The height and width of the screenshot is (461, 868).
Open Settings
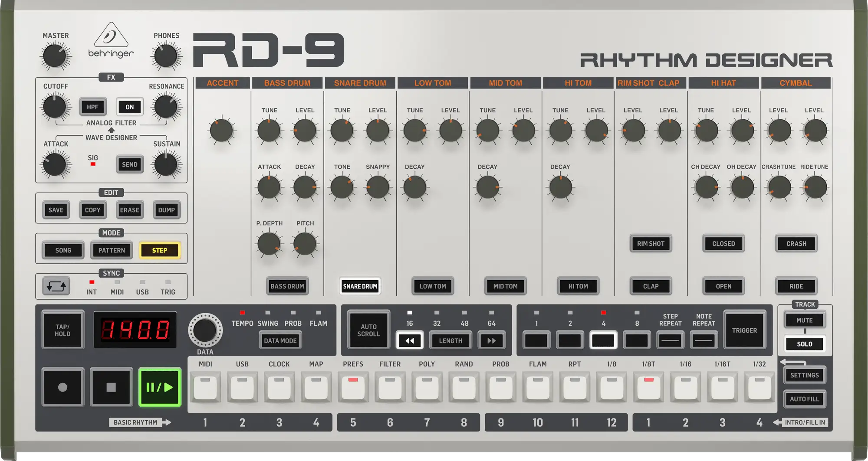click(804, 375)
